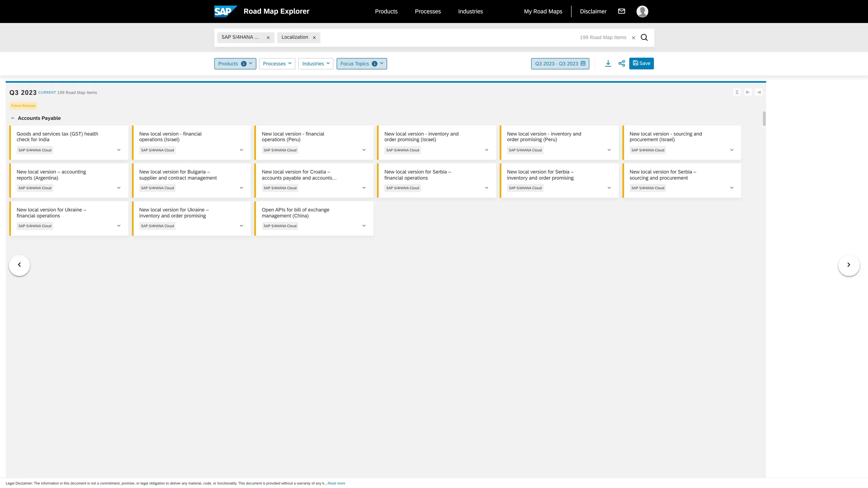Open the Industries menu in header
Viewport: 868px width, 488px height.
click(470, 12)
